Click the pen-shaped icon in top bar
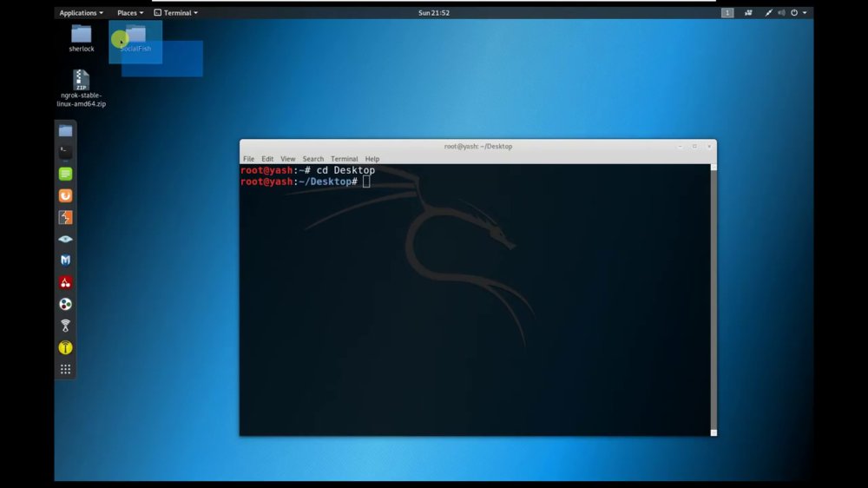 pyautogui.click(x=768, y=13)
